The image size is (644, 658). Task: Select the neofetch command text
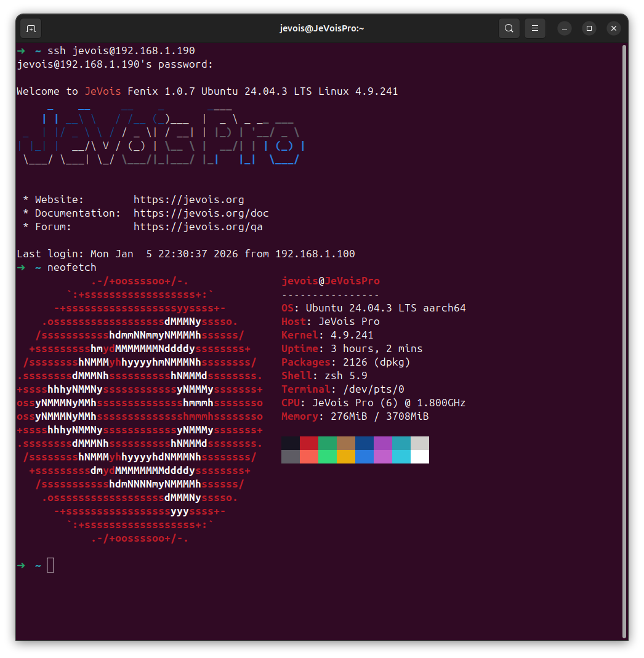71,267
